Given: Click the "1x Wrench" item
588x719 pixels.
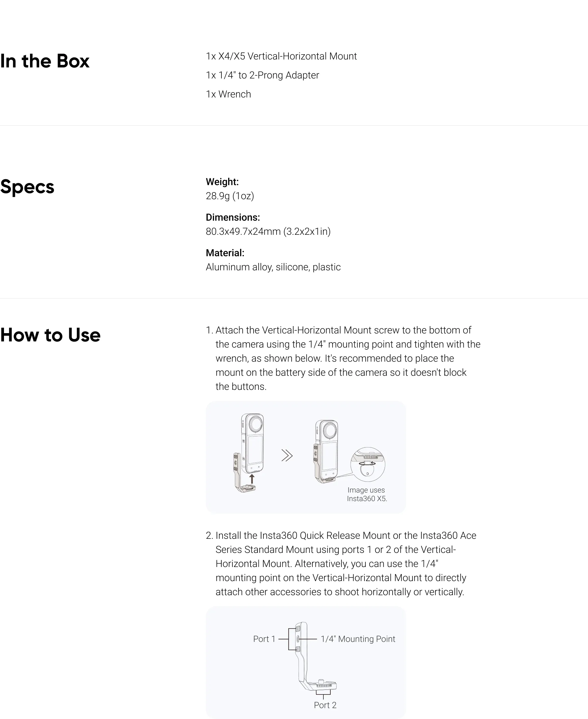Looking at the screenshot, I should pyautogui.click(x=228, y=94).
